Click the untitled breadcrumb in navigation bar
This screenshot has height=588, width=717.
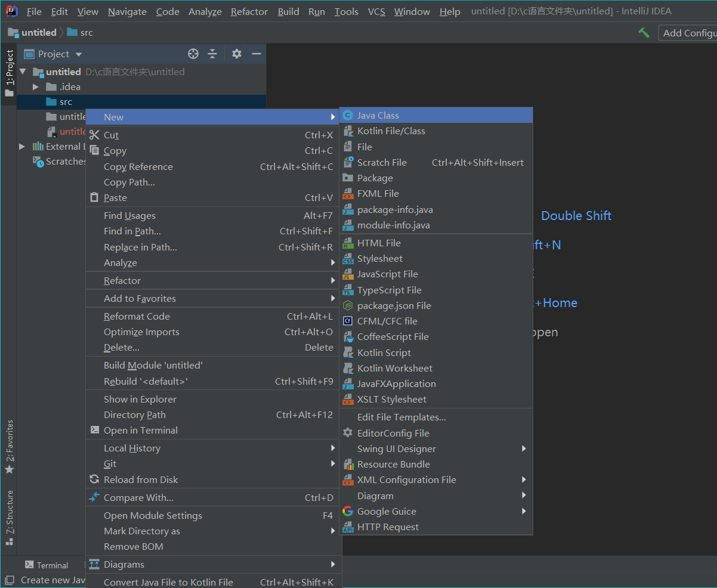33,33
